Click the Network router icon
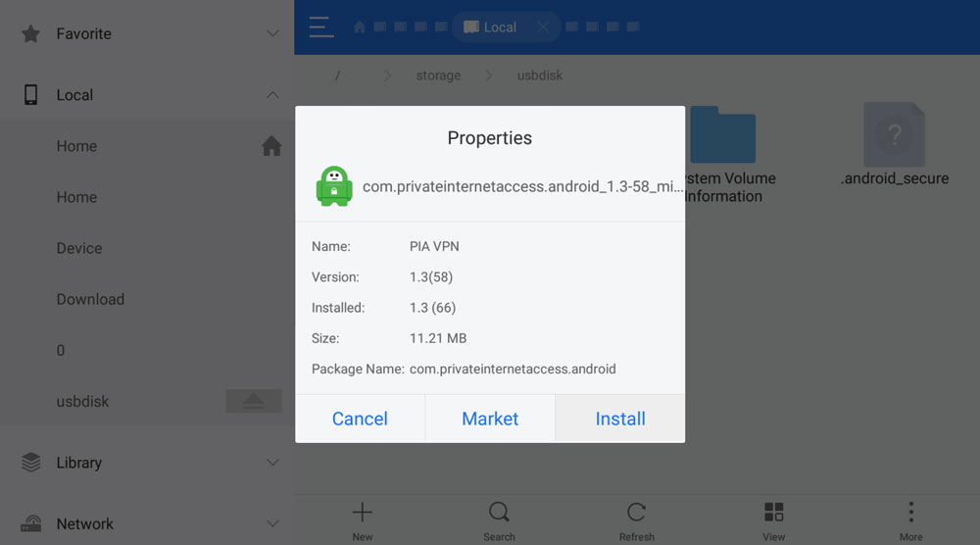The image size is (980, 545). 30,523
